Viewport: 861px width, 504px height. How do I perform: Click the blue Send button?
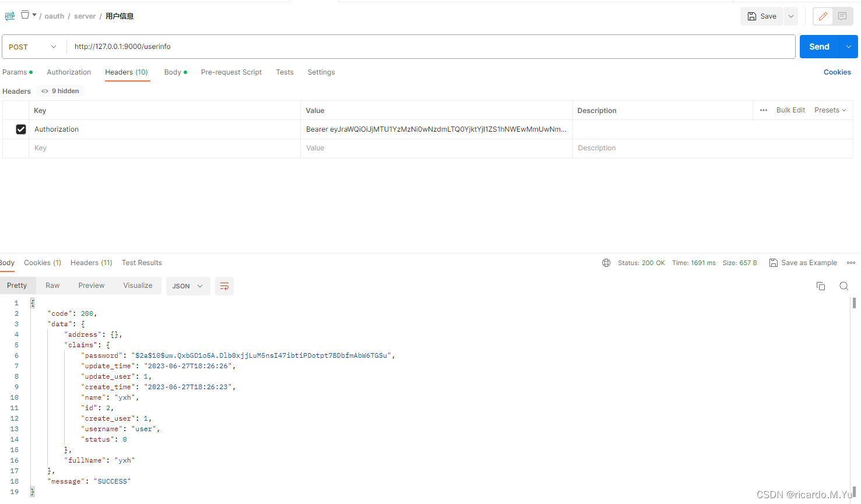(x=819, y=47)
